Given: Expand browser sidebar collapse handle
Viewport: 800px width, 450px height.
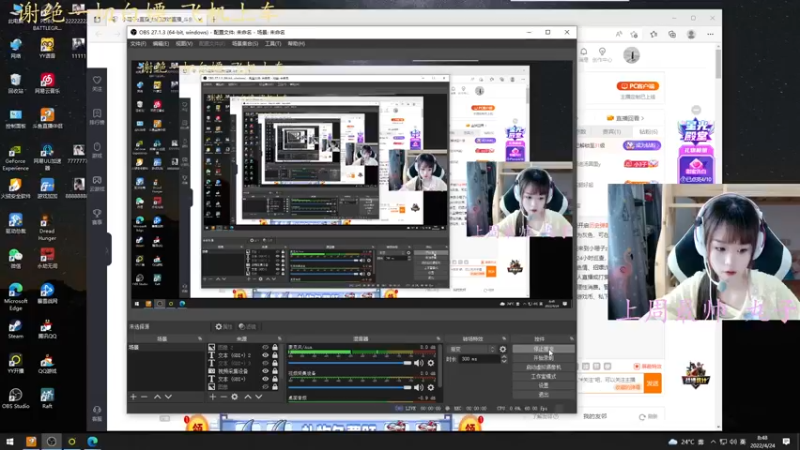Looking at the screenshot, I should tap(108, 250).
